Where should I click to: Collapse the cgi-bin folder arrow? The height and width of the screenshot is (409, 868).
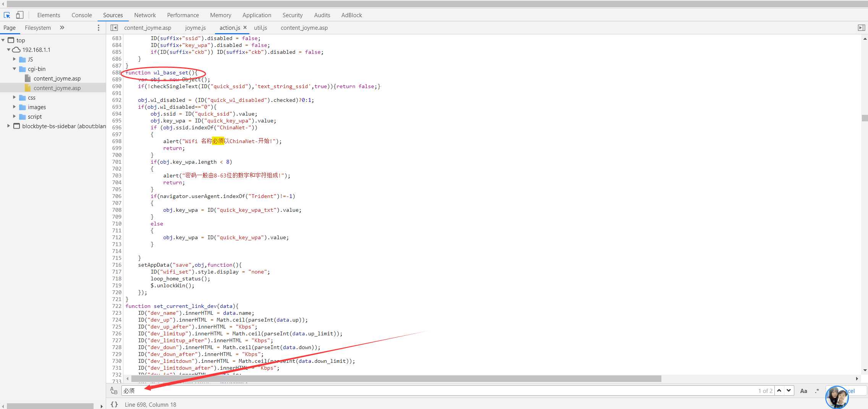coord(14,69)
